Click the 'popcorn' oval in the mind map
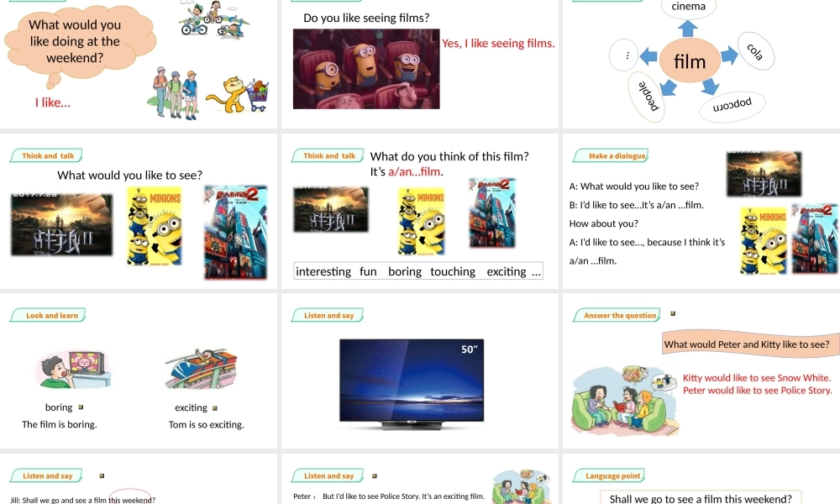Screen dimensions: 840x504 pyautogui.click(x=732, y=105)
